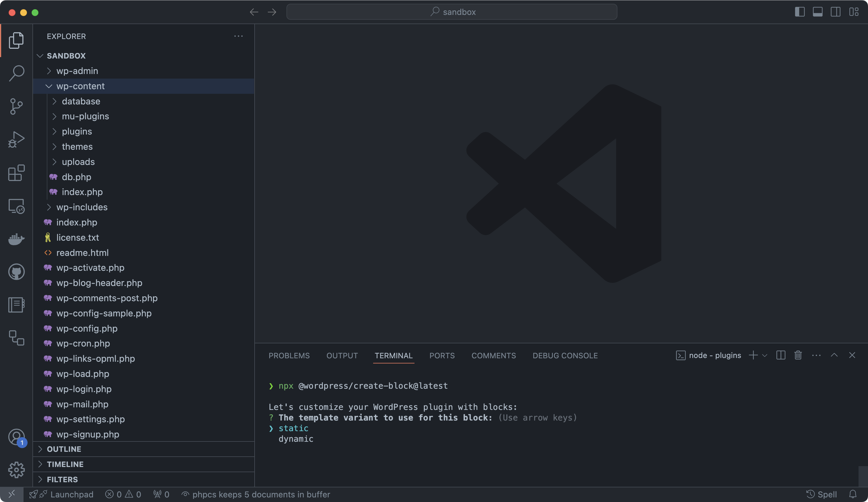Switch to the DEBUG CONSOLE tab
The height and width of the screenshot is (502, 868).
click(x=565, y=356)
